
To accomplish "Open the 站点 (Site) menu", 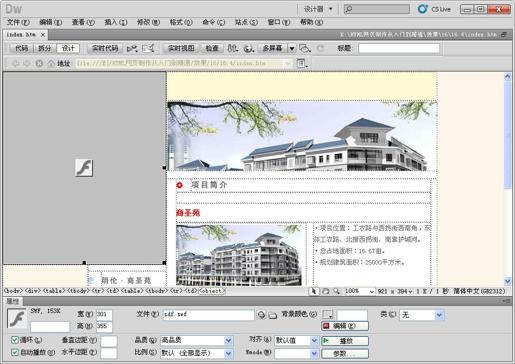I will coord(246,22).
